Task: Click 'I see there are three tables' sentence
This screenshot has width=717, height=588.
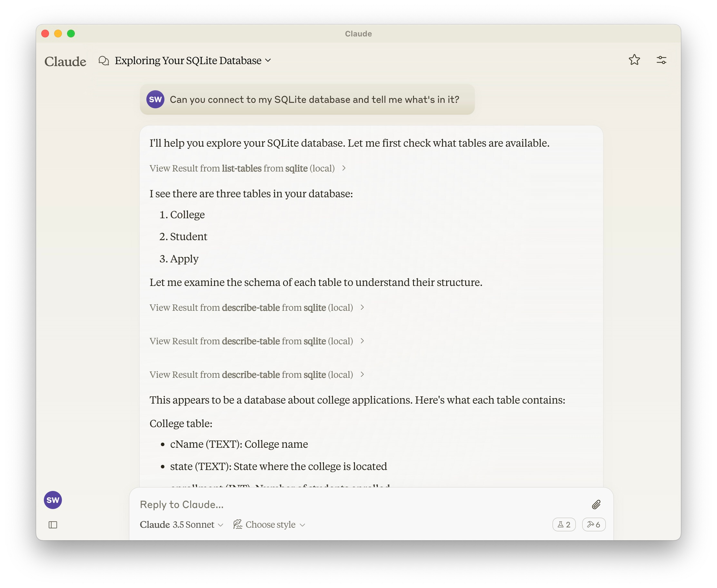Action: pos(251,194)
